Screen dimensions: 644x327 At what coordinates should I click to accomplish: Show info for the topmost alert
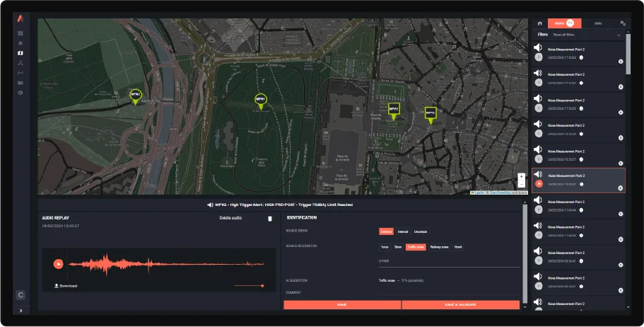(581, 57)
